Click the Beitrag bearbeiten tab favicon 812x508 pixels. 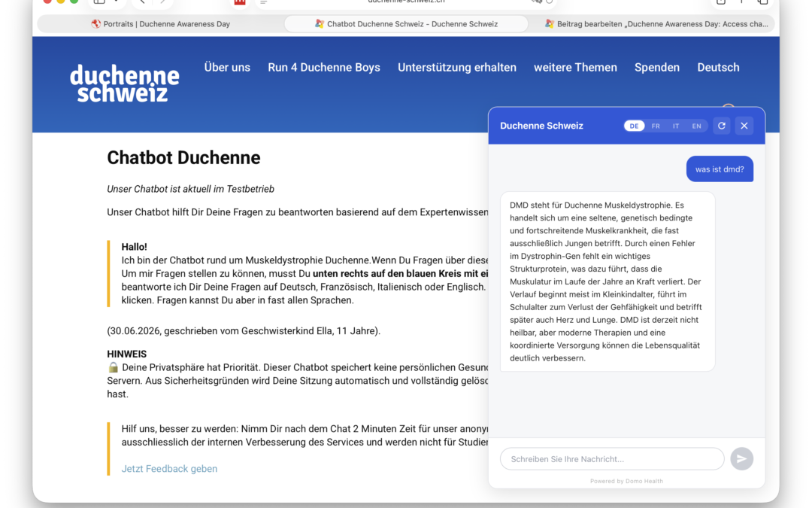(x=550, y=24)
